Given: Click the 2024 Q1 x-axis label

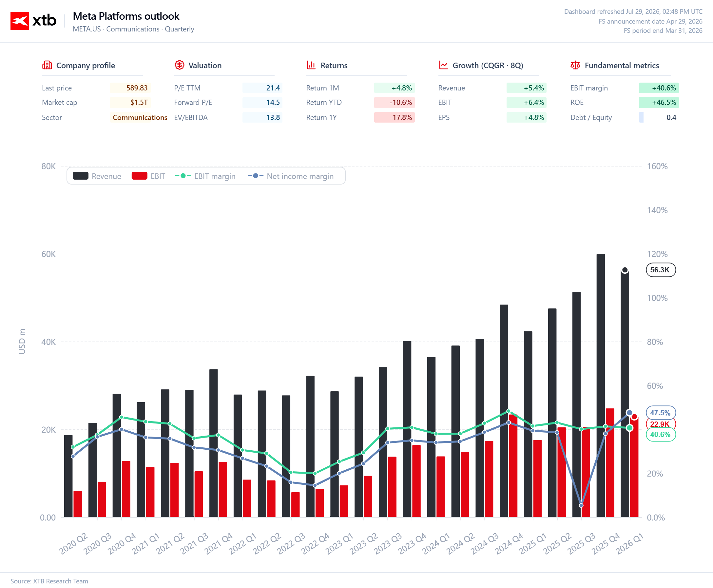Looking at the screenshot, I should click(436, 543).
